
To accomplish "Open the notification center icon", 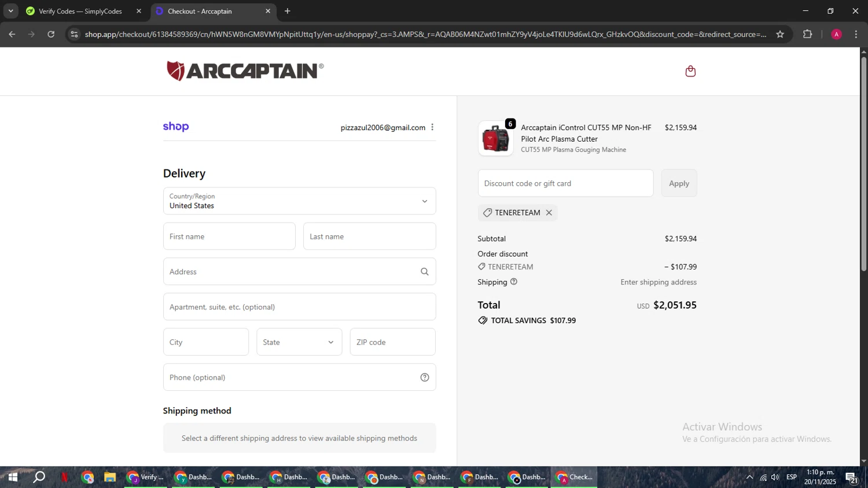I will (852, 478).
